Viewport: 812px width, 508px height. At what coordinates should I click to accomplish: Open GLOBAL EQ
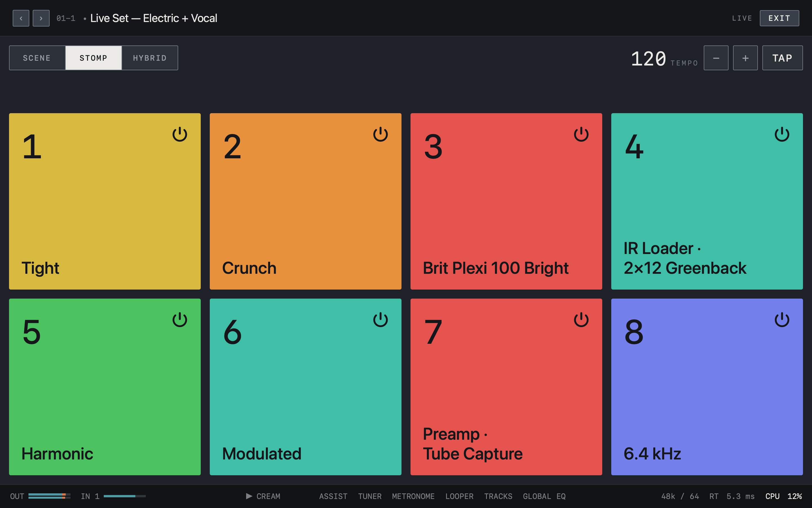tap(544, 496)
